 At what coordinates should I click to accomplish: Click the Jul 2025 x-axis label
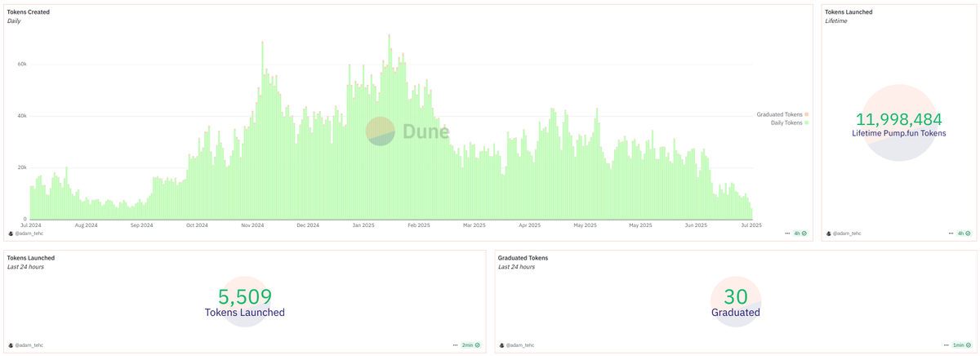(x=751, y=225)
